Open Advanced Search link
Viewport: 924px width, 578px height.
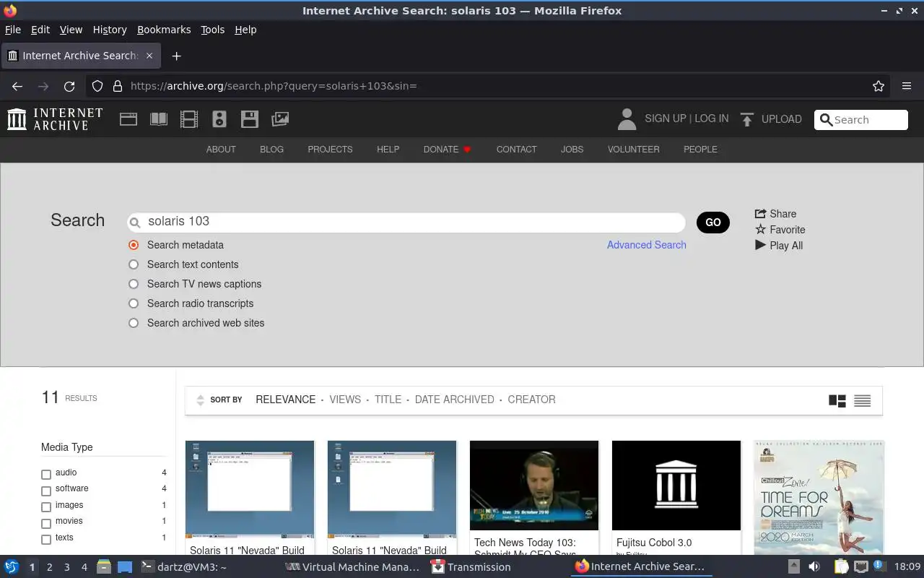click(x=647, y=245)
